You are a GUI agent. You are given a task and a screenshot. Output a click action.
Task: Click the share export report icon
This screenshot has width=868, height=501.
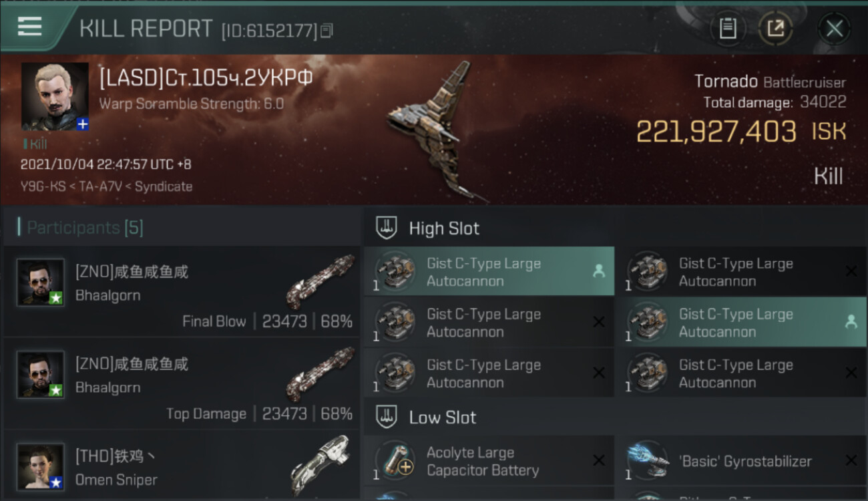tap(775, 29)
